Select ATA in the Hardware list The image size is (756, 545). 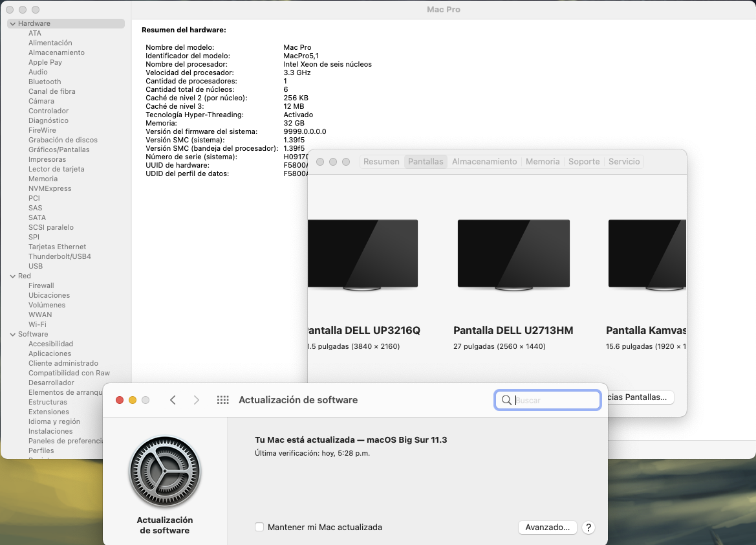pos(35,33)
